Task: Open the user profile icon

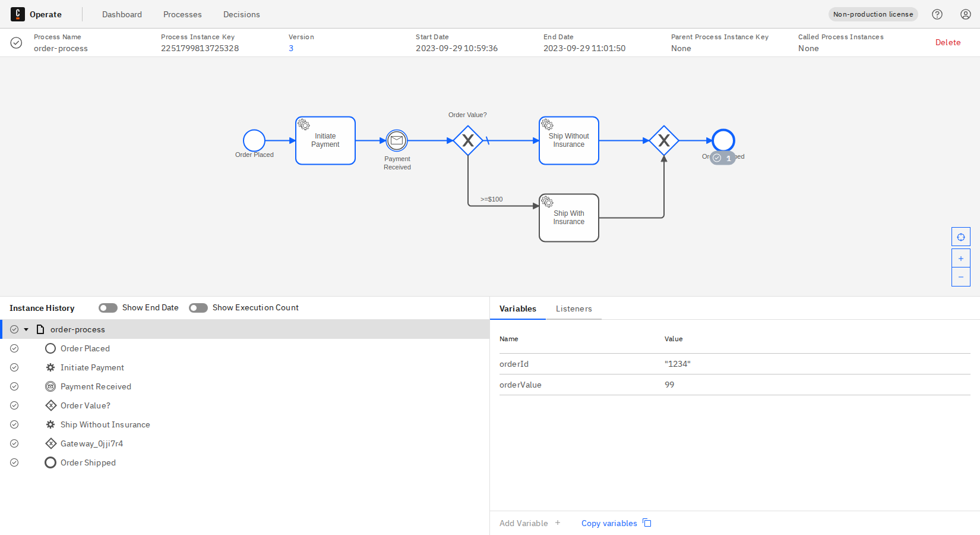Action: 965,14
